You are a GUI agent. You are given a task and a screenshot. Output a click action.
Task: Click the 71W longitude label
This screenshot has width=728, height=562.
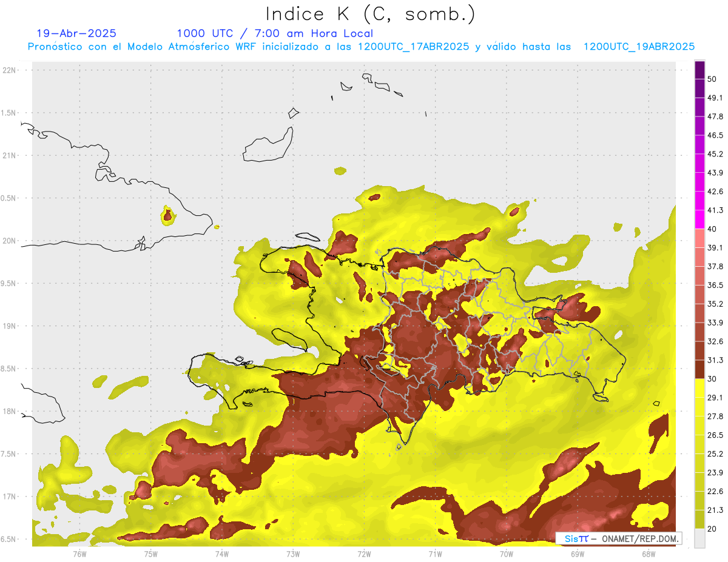click(435, 554)
